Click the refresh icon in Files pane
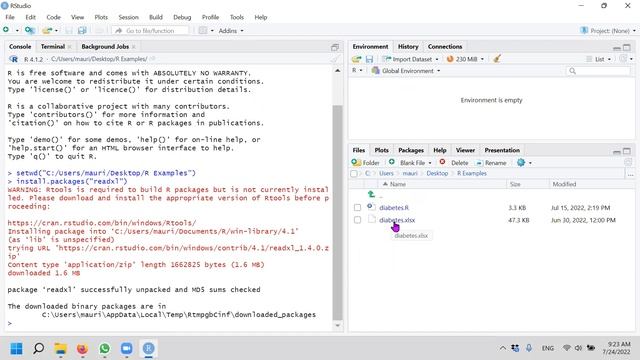Viewport: 640px width, 360px height. [x=628, y=162]
